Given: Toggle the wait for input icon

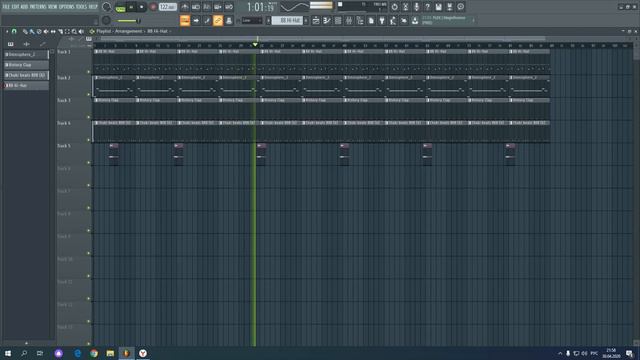Looking at the screenshot, I should point(196,7).
